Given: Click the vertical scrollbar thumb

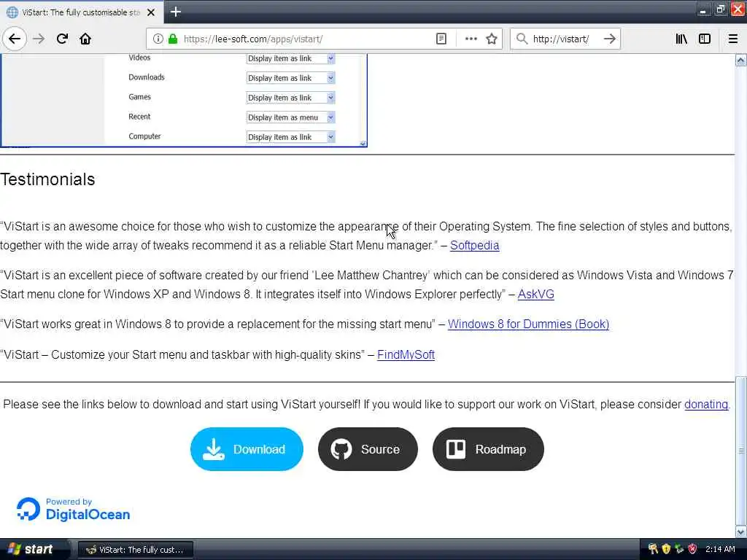Looking at the screenshot, I should 741,451.
